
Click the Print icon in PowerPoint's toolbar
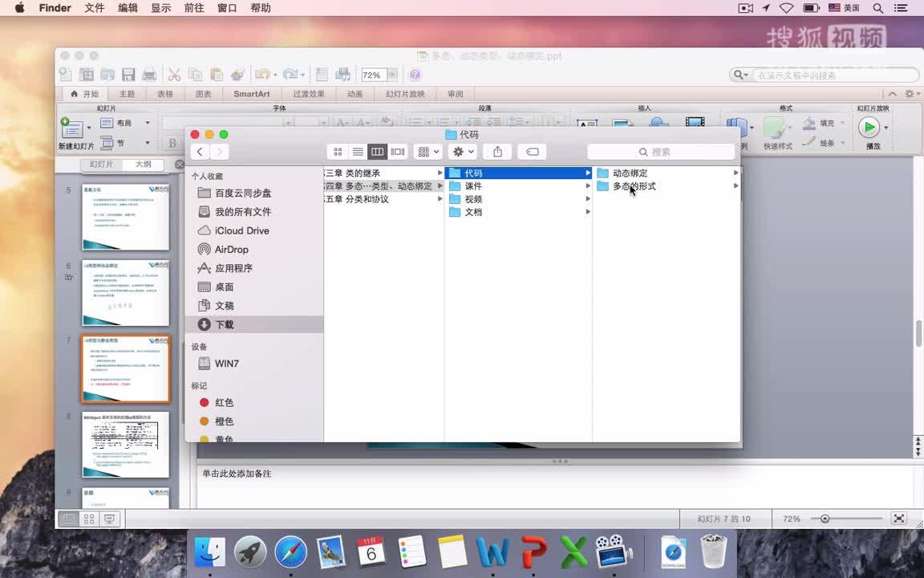(151, 75)
